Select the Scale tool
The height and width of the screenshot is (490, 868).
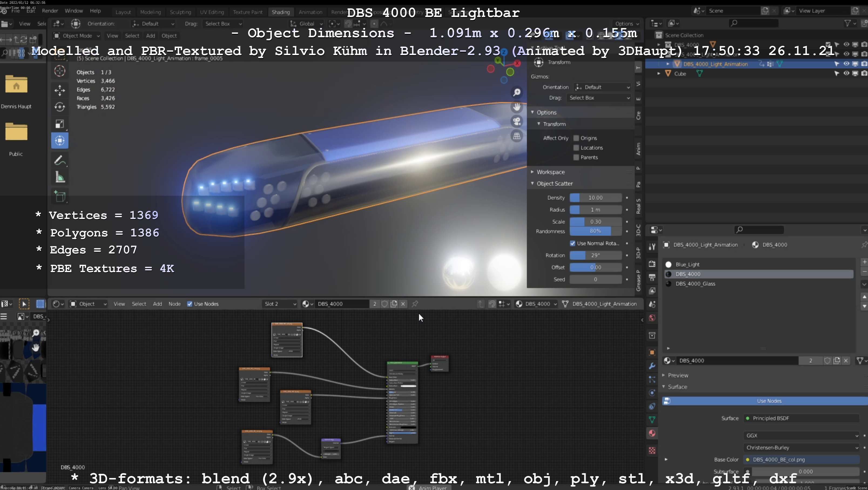click(60, 124)
